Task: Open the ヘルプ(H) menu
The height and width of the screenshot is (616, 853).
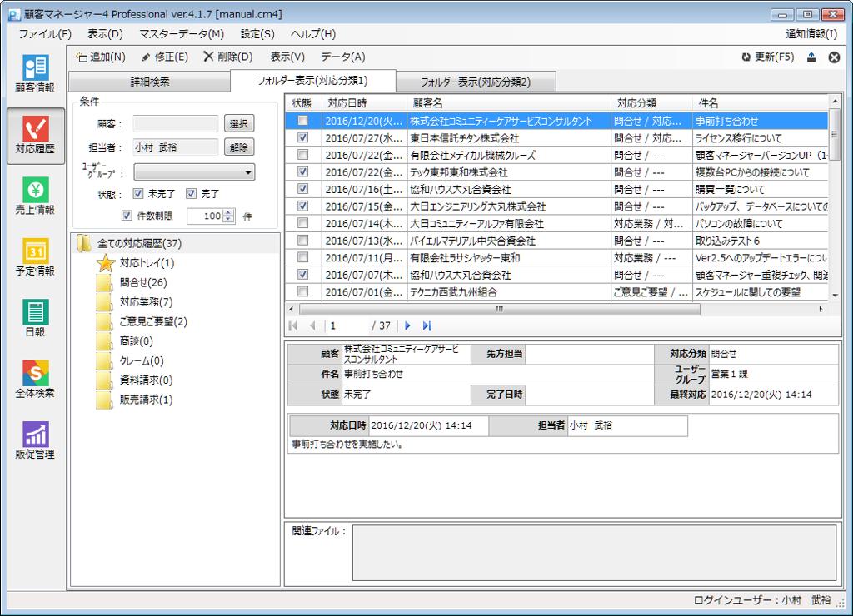Action: (x=313, y=34)
